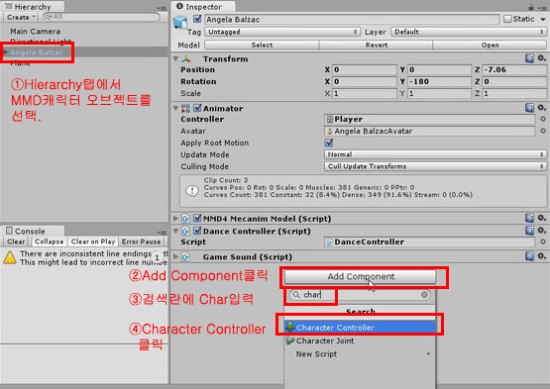Click the Console Clear button
Image resolution: width=550 pixels, height=389 pixels.
pyautogui.click(x=16, y=242)
